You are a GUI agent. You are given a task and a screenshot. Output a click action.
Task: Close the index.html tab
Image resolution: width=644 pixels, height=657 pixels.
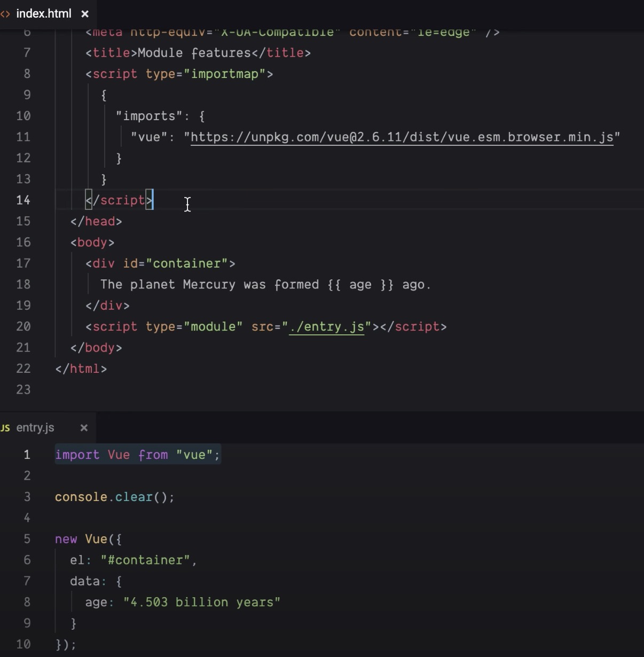pos(85,14)
